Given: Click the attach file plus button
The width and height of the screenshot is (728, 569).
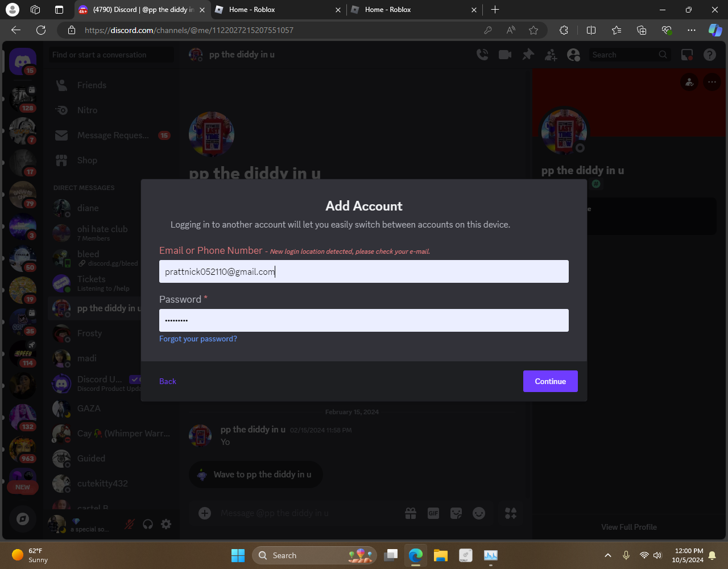Looking at the screenshot, I should pos(205,513).
